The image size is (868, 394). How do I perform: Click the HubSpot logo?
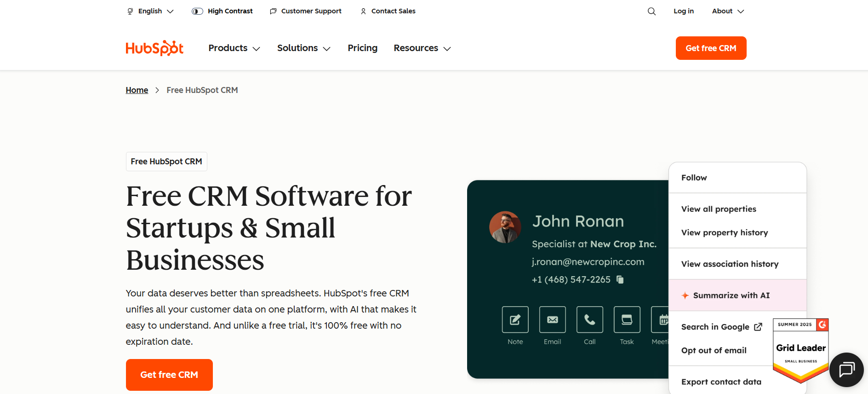(154, 48)
